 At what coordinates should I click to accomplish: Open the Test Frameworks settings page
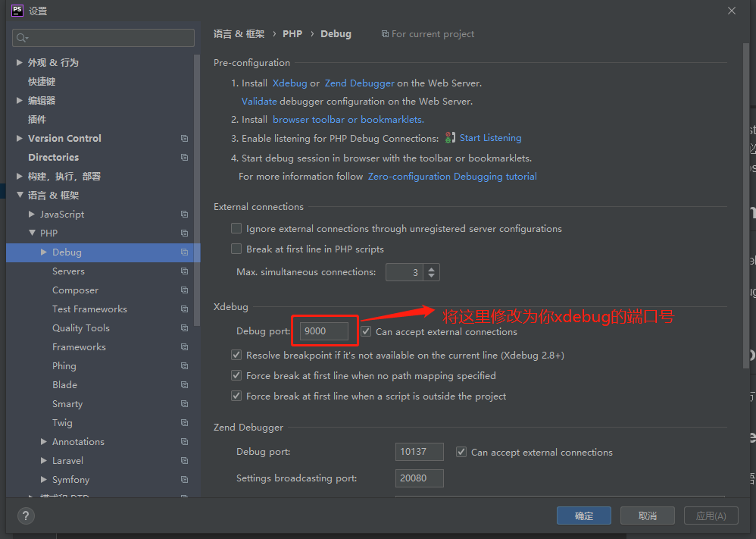[x=89, y=309]
